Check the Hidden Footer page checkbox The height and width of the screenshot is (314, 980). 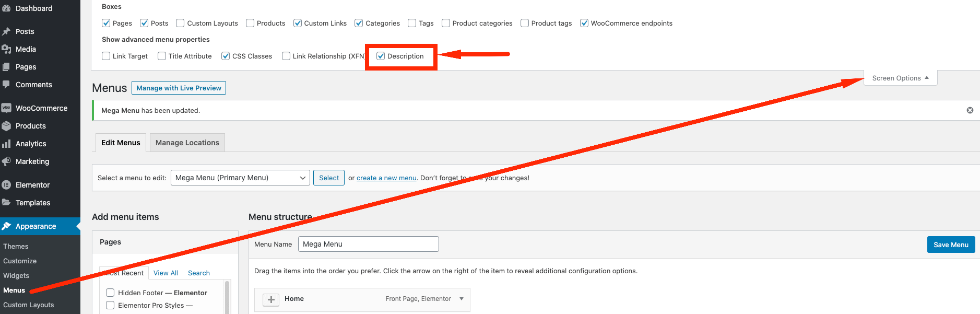click(x=110, y=293)
